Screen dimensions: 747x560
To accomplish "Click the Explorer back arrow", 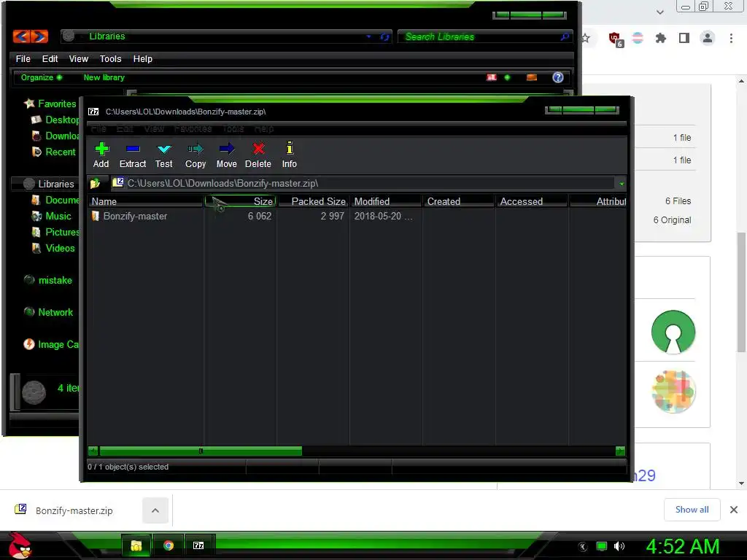I will click(21, 36).
